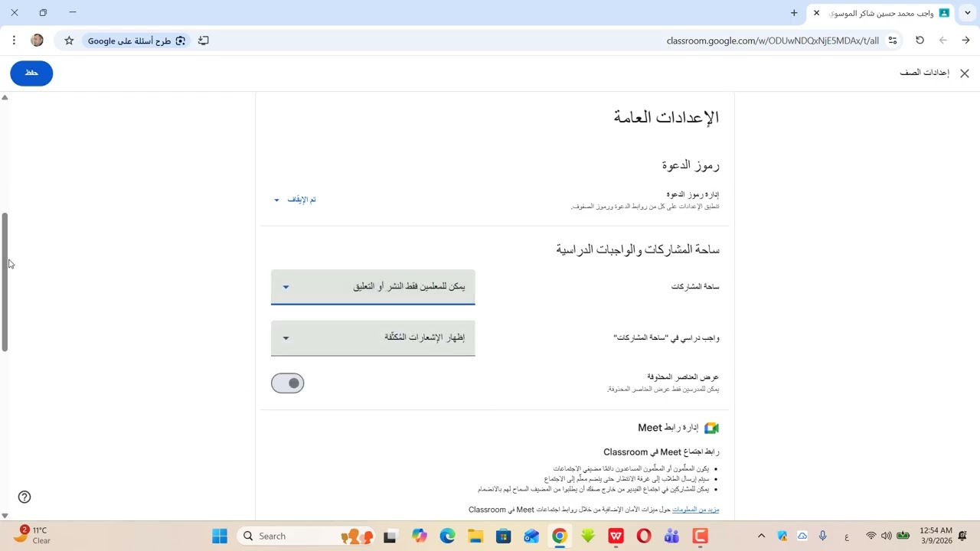
Task: Close the class settings dialog with X
Action: [x=965, y=73]
